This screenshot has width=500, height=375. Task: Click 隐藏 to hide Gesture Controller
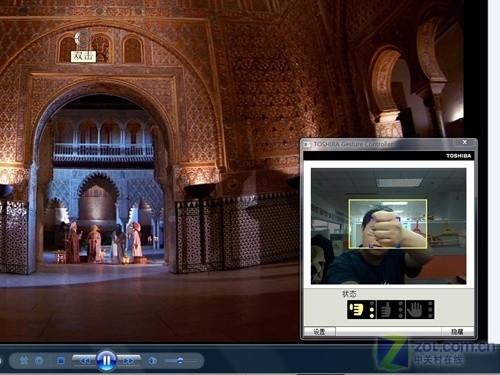(457, 332)
